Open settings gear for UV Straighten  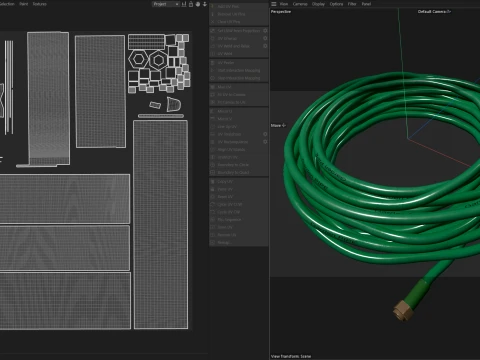[x=265, y=134]
